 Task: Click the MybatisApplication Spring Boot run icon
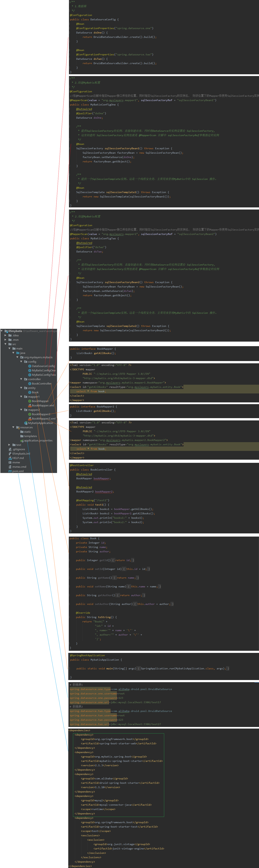[x=26, y=423]
